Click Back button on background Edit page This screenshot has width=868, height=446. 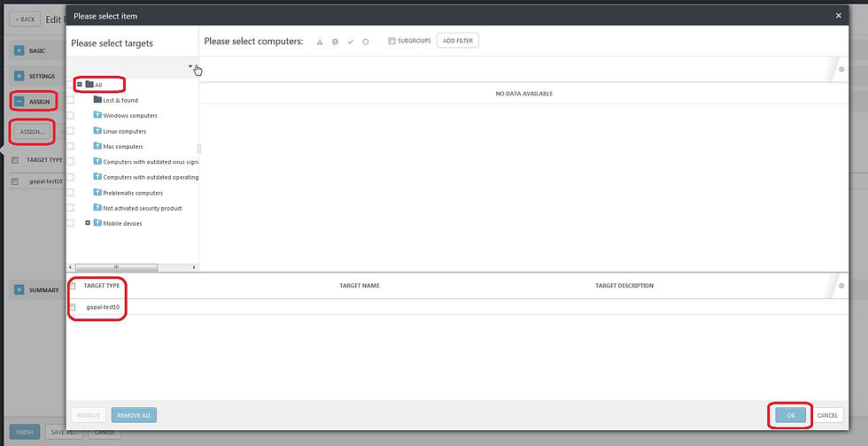[25, 19]
